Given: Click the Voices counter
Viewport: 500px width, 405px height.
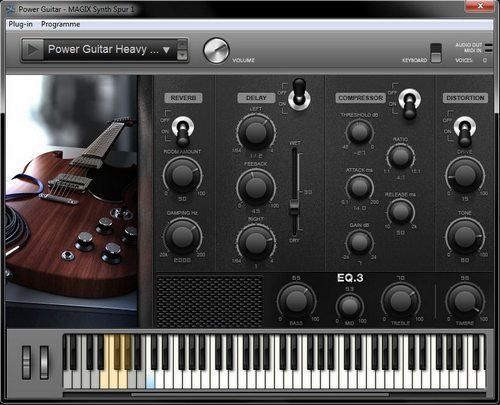Looking at the screenshot, I should (484, 60).
